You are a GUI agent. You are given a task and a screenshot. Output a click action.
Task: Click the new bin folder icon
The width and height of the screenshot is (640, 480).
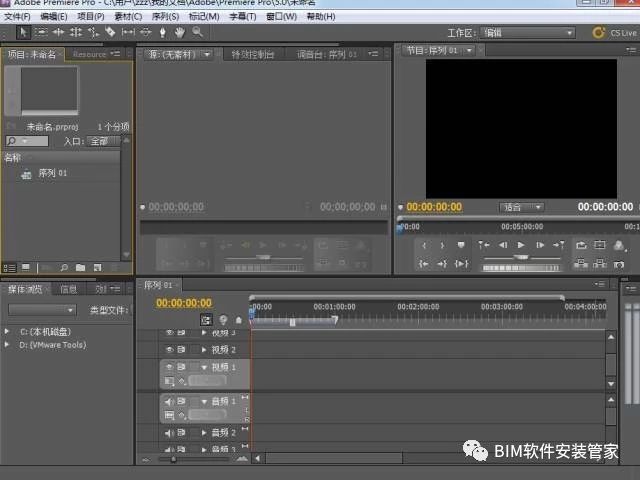pos(80,268)
